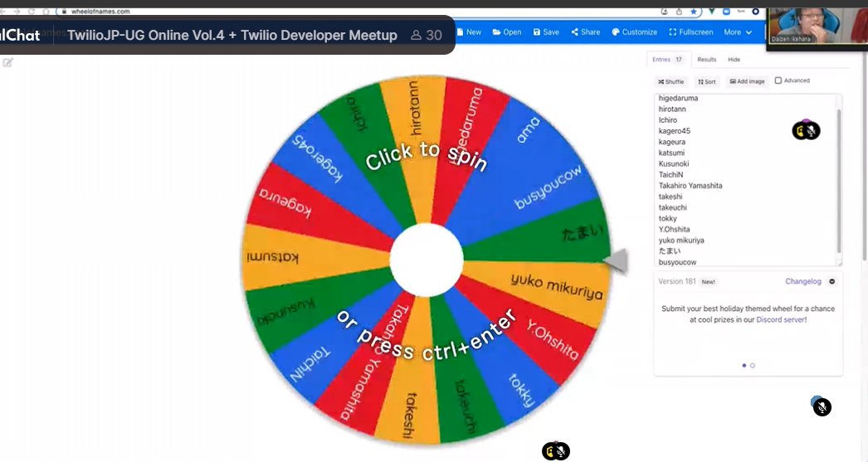Expand the version changelog arrow
This screenshot has height=462, width=868.
click(832, 281)
